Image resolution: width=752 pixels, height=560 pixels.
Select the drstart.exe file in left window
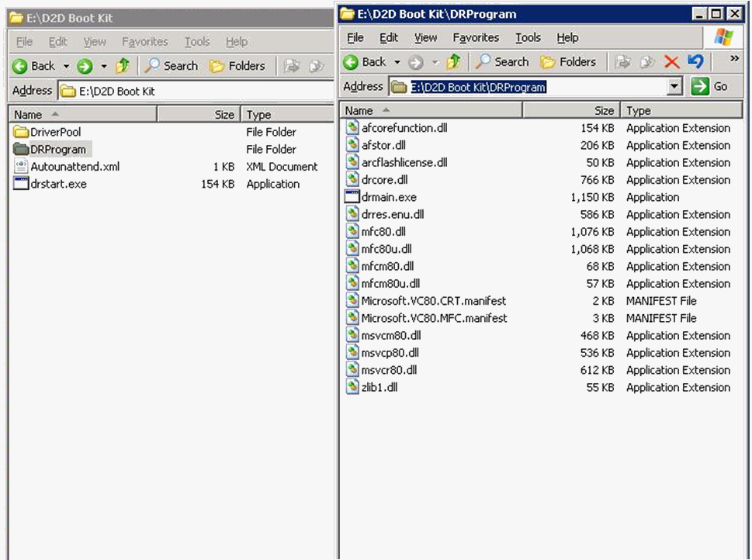click(57, 184)
